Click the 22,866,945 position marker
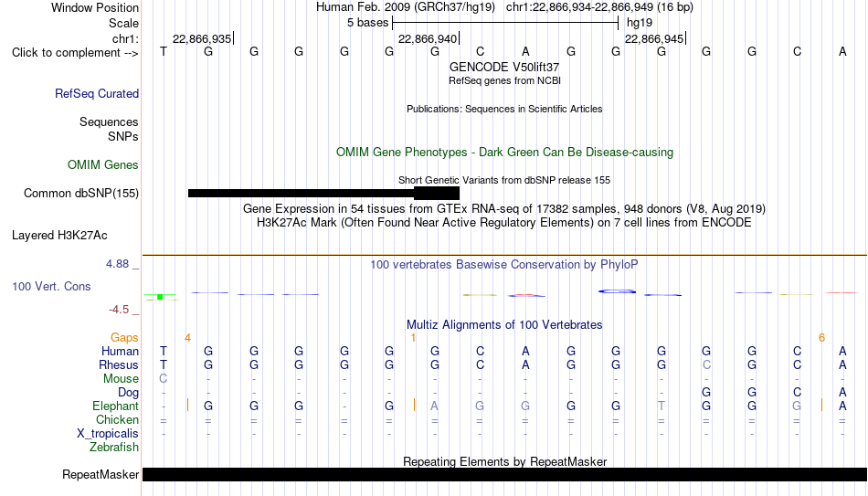 (x=655, y=38)
